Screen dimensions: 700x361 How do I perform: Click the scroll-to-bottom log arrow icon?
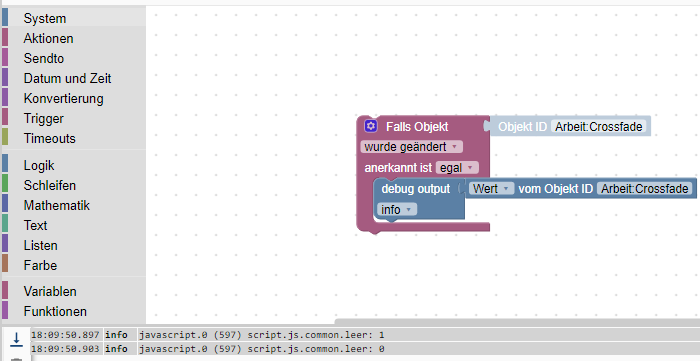(x=16, y=339)
